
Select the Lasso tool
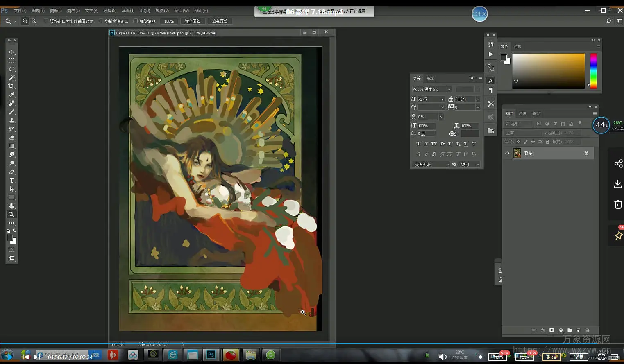coord(11,69)
